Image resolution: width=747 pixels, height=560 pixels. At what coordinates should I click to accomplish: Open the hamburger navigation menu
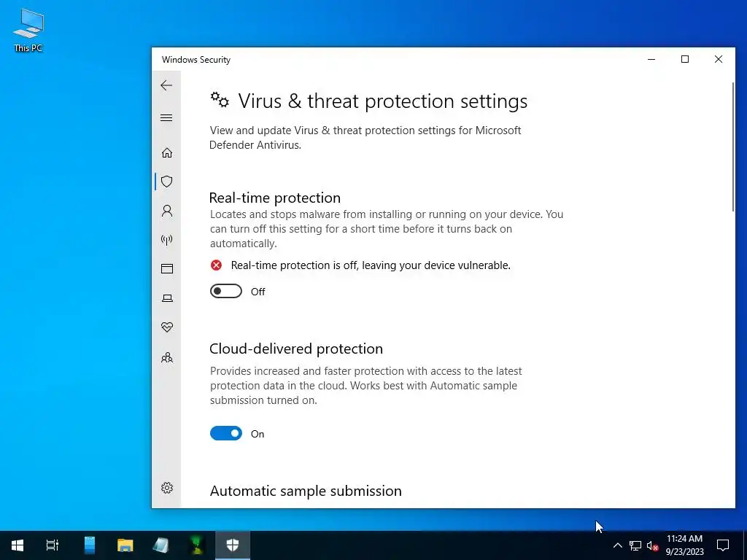[166, 117]
